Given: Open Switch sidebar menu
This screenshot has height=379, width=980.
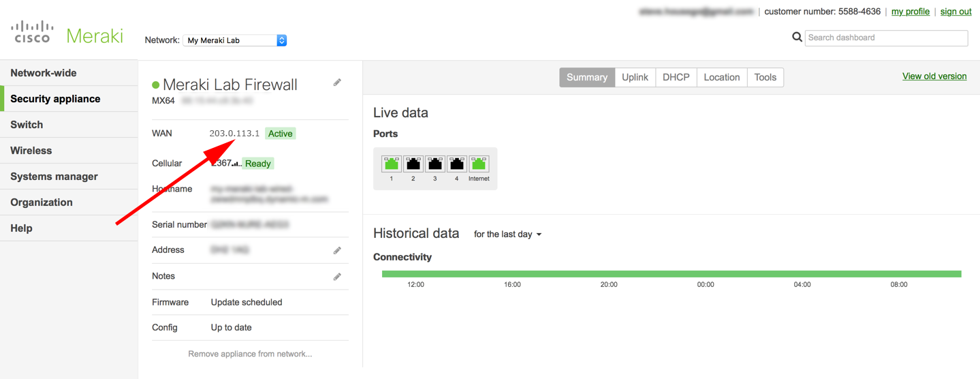Looking at the screenshot, I should [x=69, y=125].
